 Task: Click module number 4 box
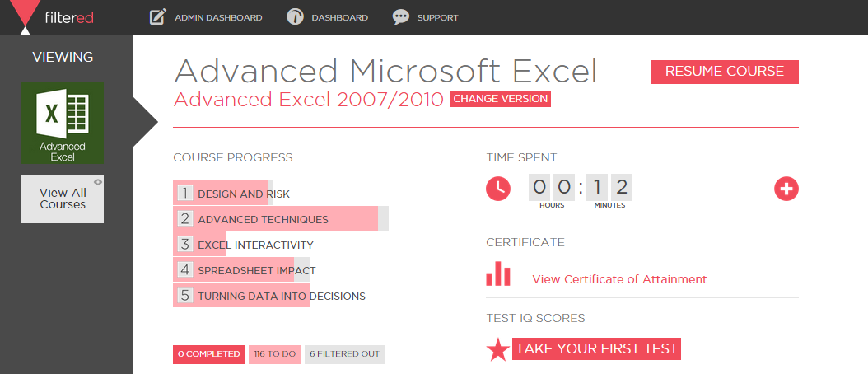click(x=185, y=270)
